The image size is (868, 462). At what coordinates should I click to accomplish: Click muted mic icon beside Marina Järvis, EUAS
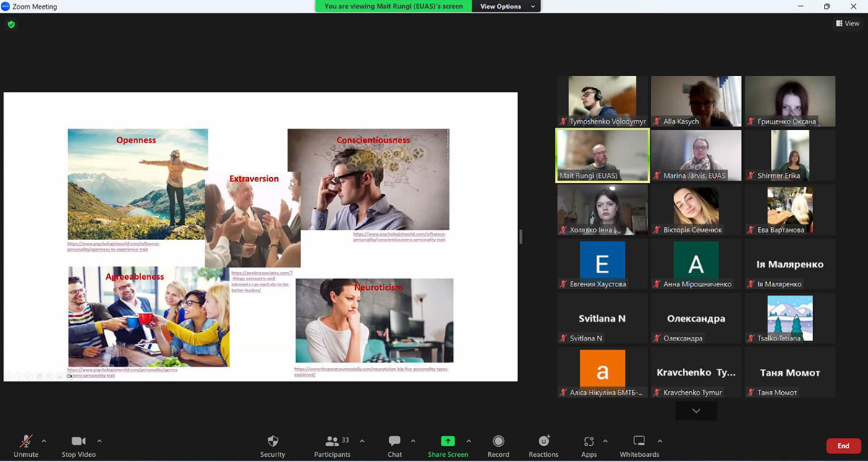click(x=658, y=176)
